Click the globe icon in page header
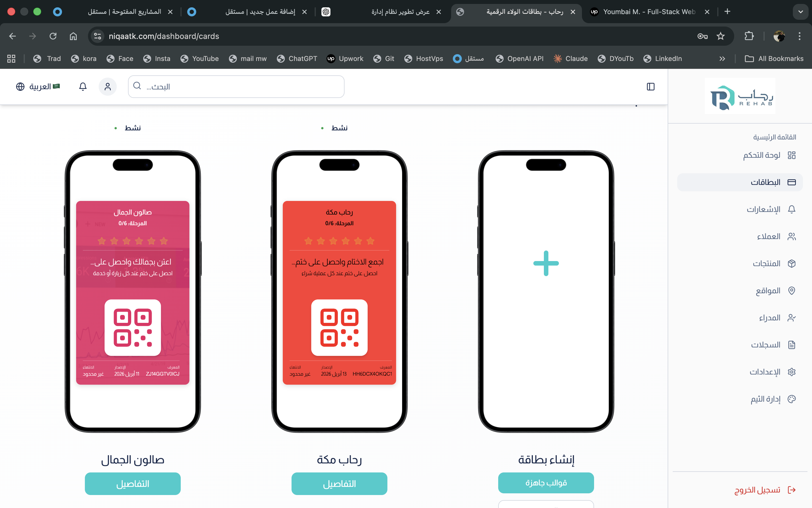 pyautogui.click(x=20, y=87)
